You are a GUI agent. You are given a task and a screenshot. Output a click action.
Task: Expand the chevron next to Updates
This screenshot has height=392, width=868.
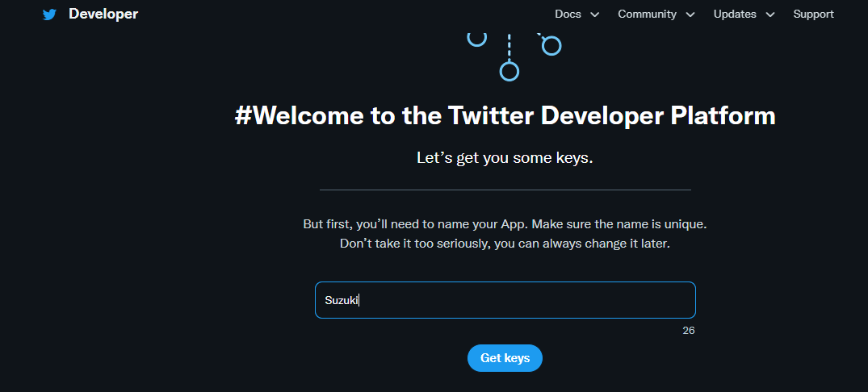[770, 15]
